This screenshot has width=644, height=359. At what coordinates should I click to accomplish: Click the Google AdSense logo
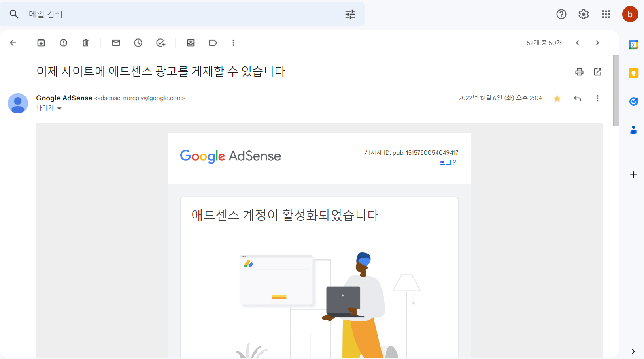point(230,156)
